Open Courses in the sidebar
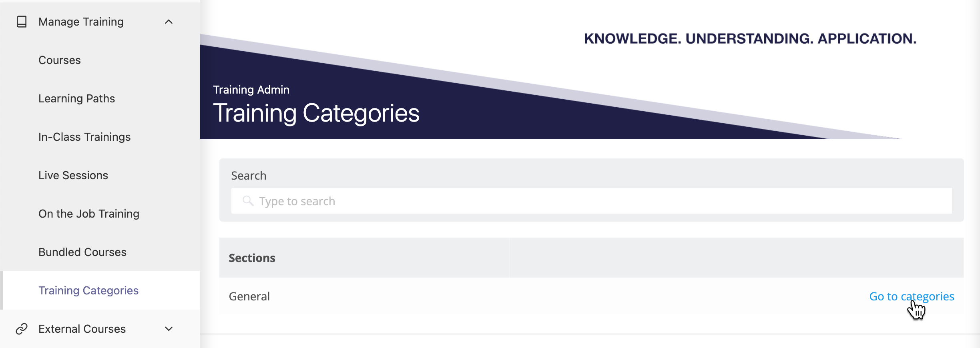Image resolution: width=980 pixels, height=348 pixels. pos(60,60)
